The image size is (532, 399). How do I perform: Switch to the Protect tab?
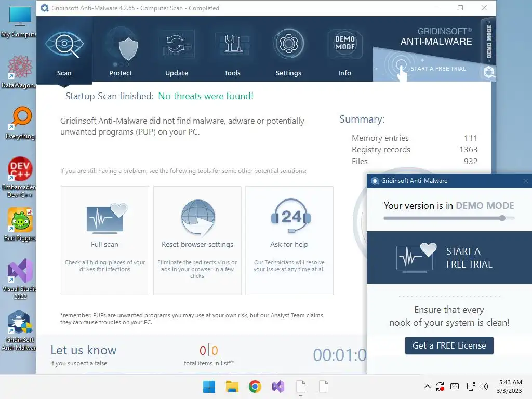121,50
